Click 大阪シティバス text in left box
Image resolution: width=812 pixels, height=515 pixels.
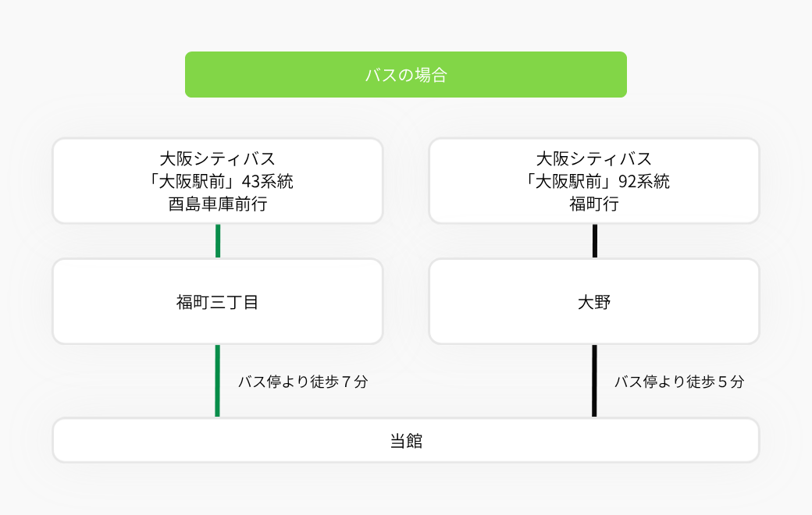pos(218,158)
